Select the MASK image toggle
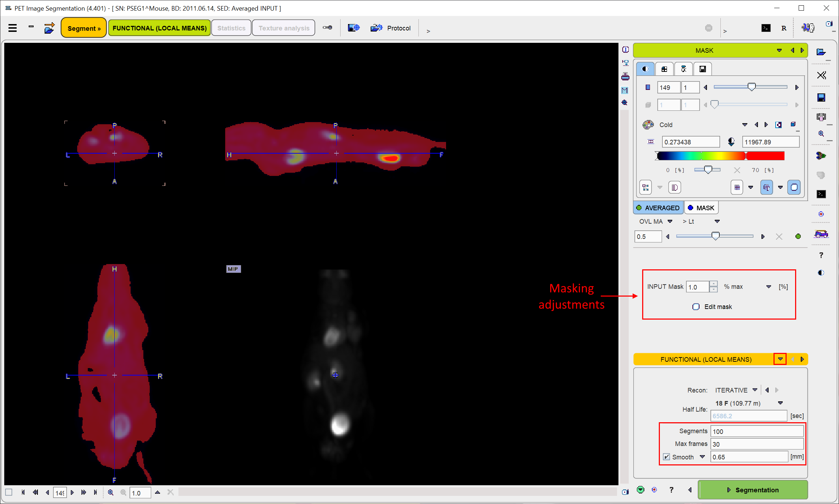Screen dimensions: 839x504 [701, 208]
